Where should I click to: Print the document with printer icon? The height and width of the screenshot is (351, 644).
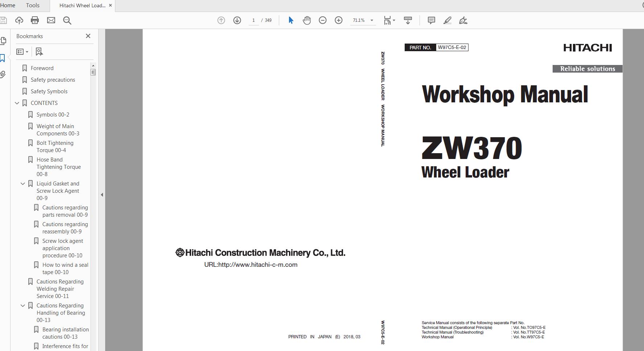tap(35, 20)
